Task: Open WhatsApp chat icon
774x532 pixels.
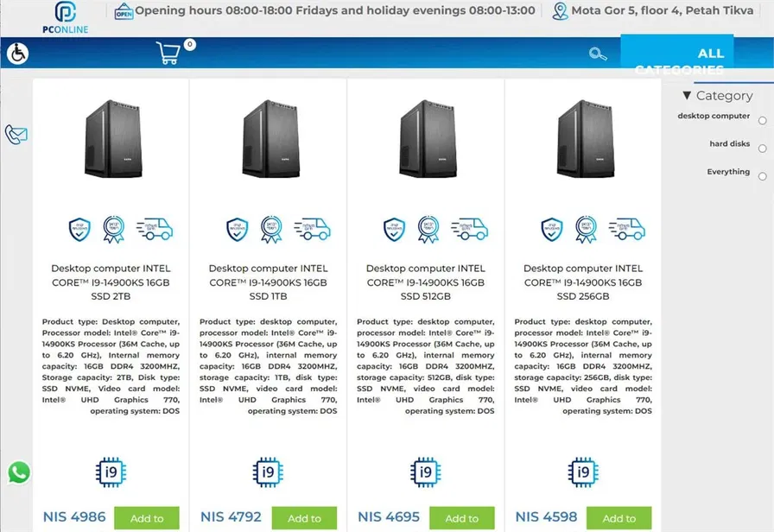Action: (18, 472)
